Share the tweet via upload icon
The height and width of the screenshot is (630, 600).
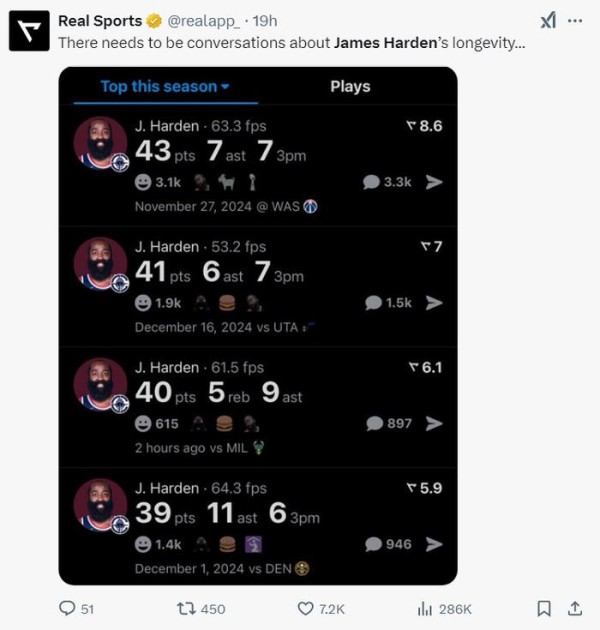pos(575,609)
